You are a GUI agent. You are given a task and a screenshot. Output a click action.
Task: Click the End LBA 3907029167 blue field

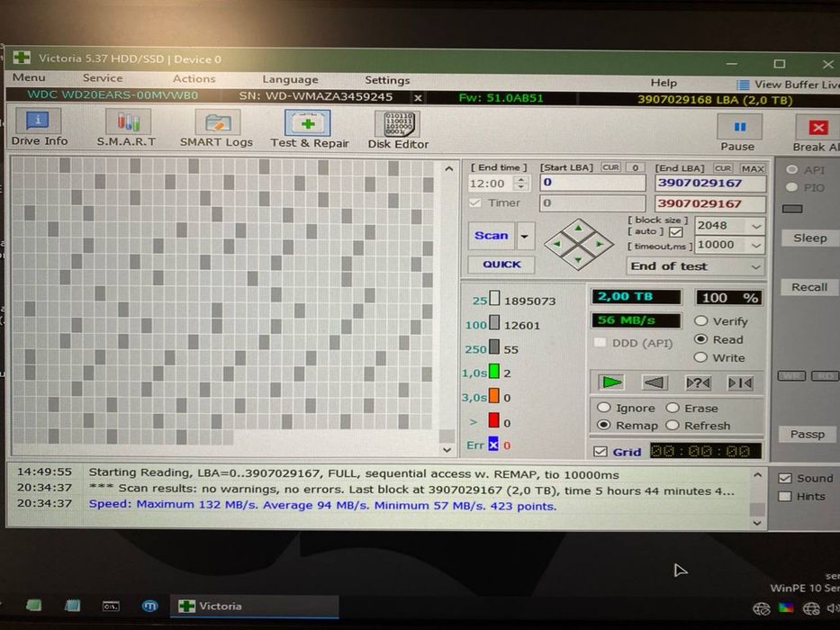coord(710,184)
